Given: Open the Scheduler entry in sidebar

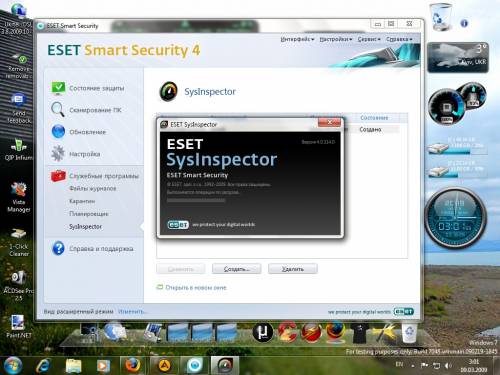Looking at the screenshot, I should pyautogui.click(x=89, y=214).
